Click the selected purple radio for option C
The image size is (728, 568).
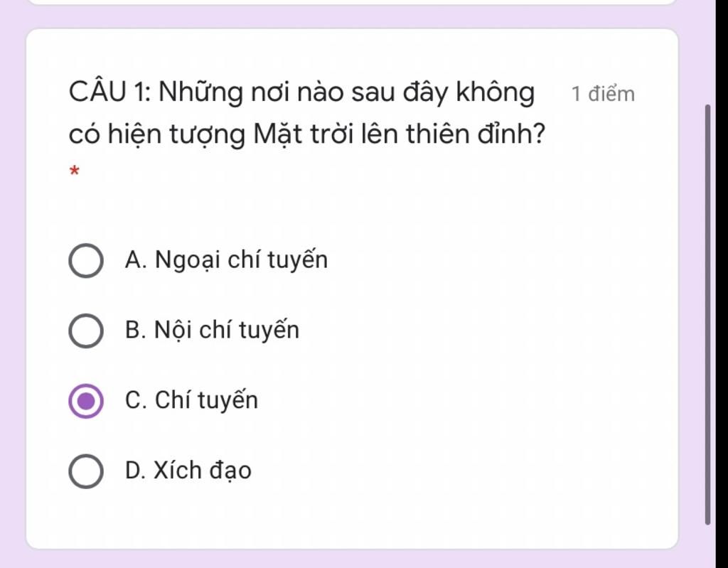(x=86, y=401)
